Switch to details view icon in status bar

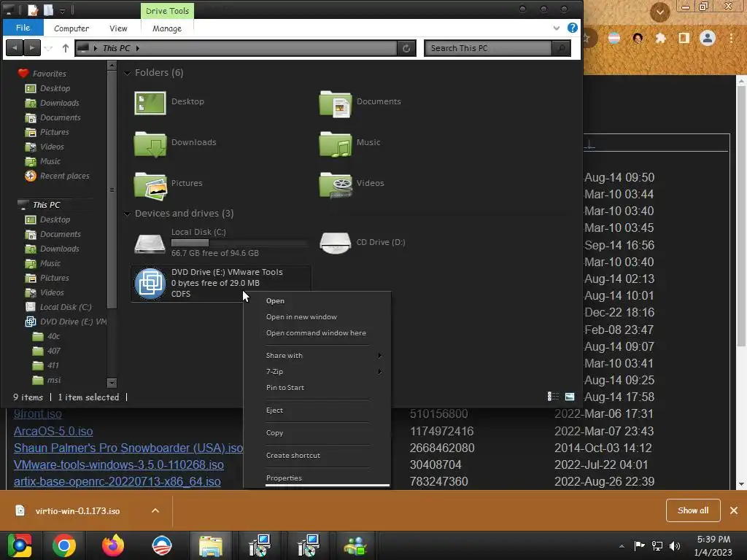[553, 396]
